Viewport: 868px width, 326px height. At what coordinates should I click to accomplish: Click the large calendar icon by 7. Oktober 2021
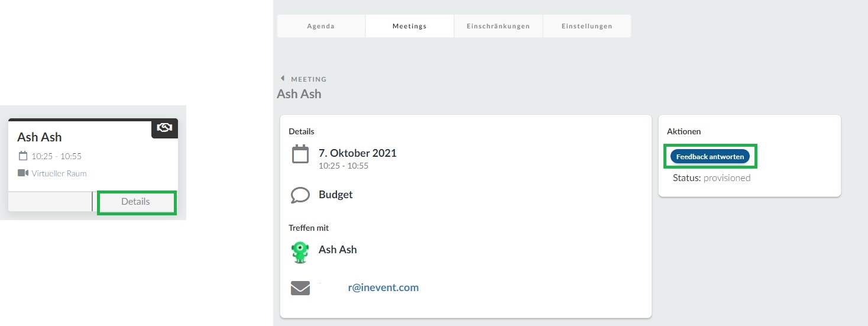[x=300, y=154]
